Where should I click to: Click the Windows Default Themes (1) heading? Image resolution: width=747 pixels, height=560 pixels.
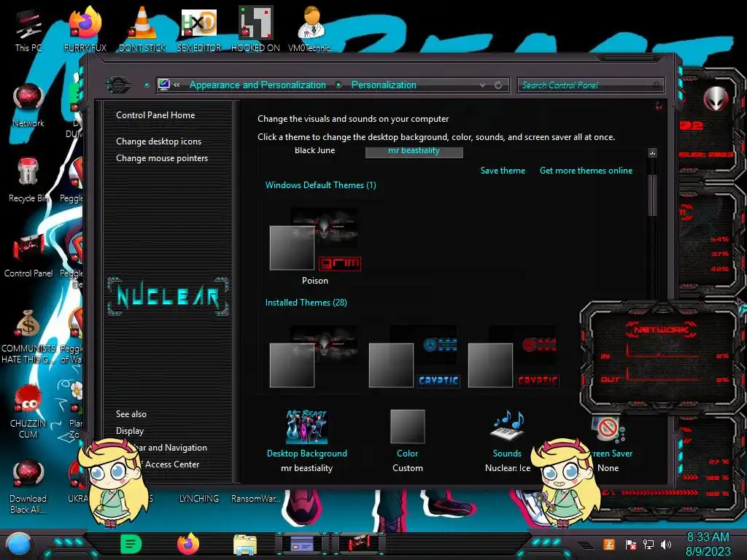(x=321, y=185)
